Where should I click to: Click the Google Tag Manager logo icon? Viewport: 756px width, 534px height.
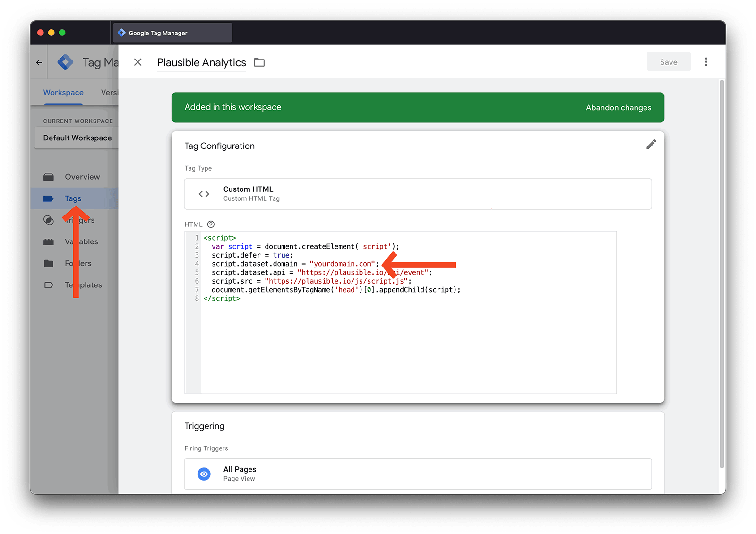coord(65,62)
